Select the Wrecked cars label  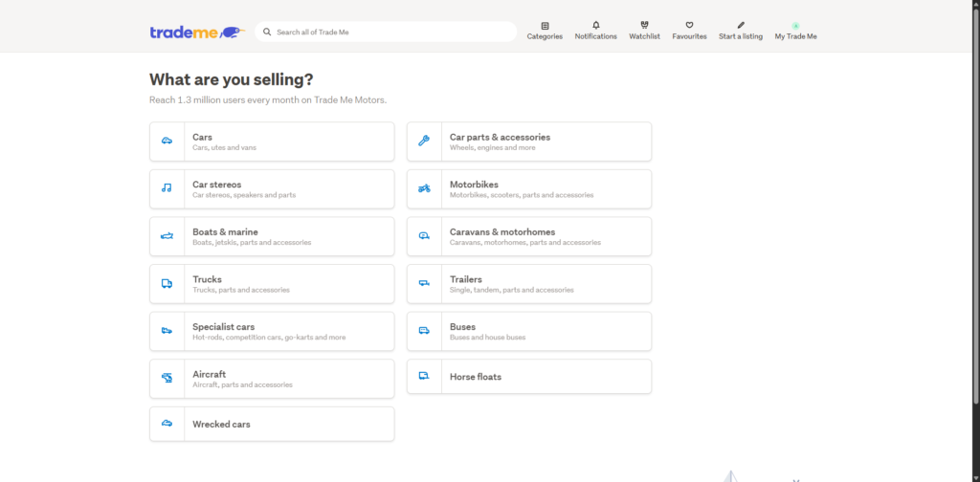221,424
